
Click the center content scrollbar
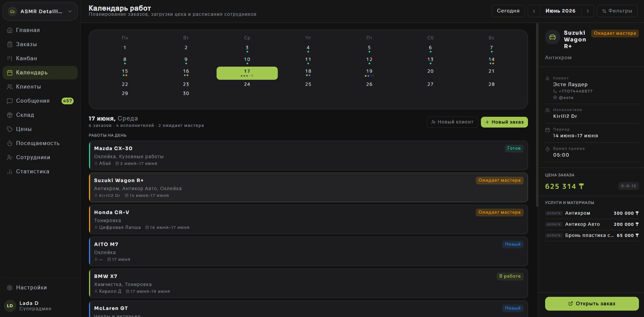(537, 115)
